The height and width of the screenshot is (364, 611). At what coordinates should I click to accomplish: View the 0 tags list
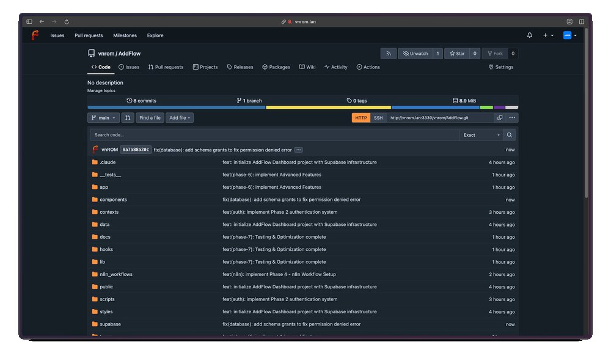point(357,100)
